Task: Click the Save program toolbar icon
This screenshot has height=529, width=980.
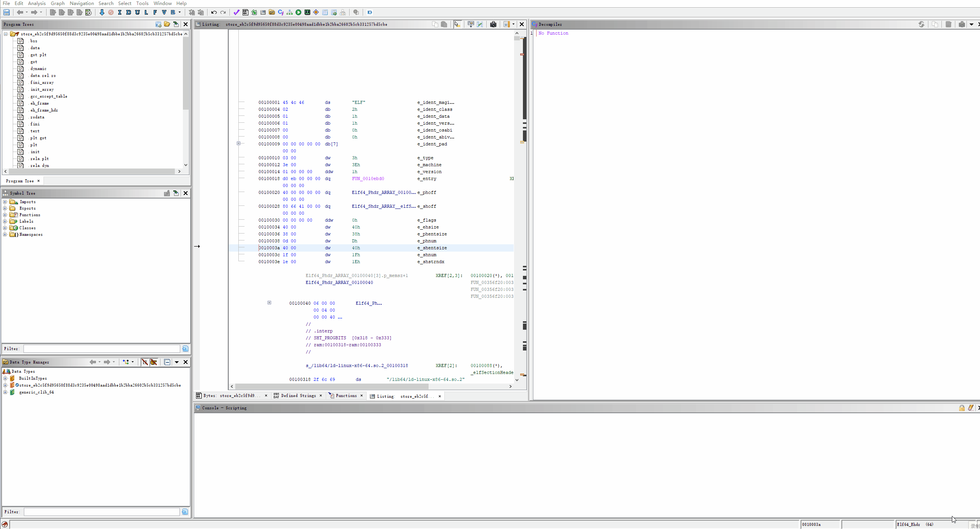Action: [x=7, y=12]
